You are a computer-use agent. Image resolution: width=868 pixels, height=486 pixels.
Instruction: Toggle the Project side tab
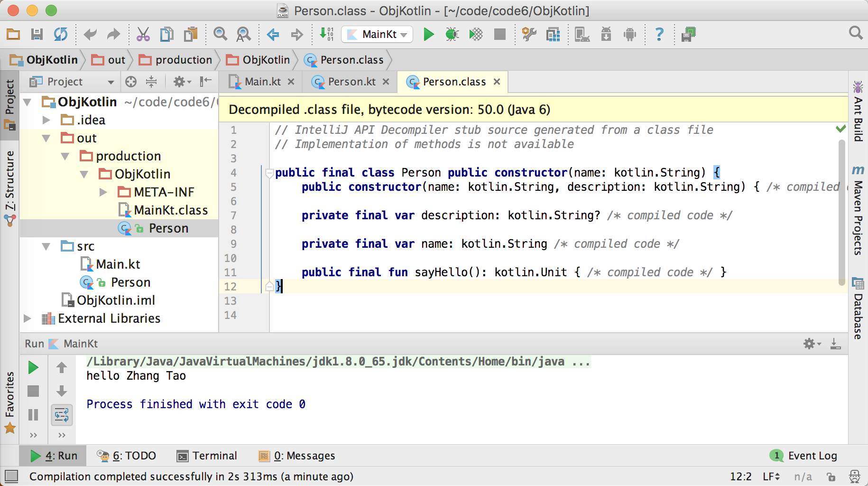[9, 105]
